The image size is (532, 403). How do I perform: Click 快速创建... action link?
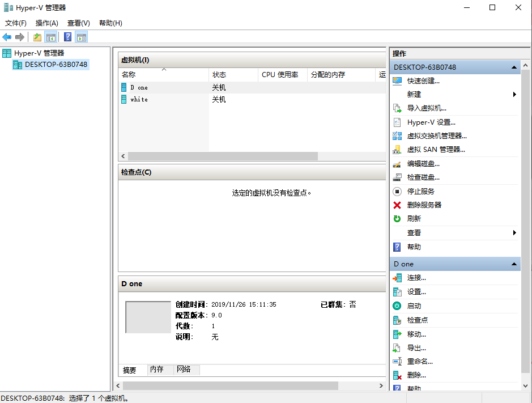423,81
